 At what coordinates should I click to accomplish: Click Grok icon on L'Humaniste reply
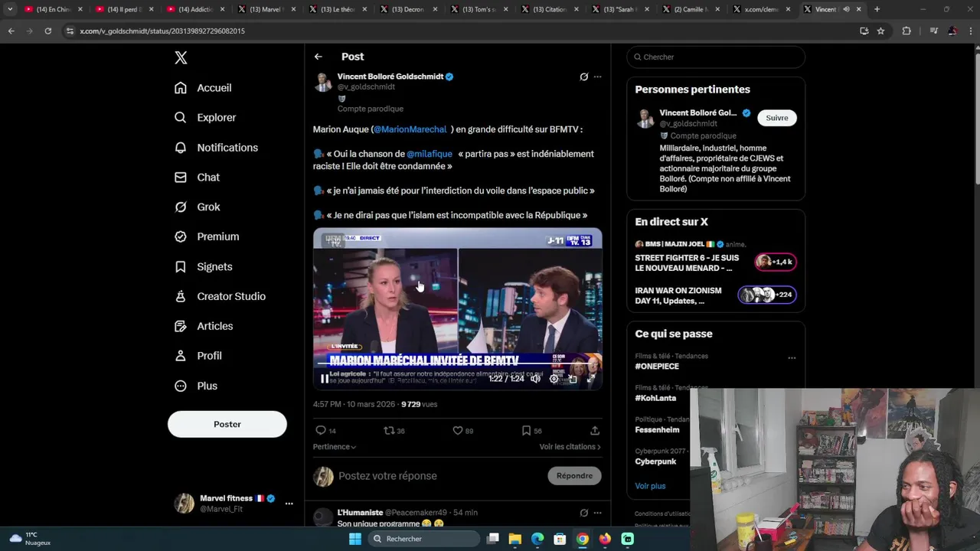pyautogui.click(x=583, y=513)
